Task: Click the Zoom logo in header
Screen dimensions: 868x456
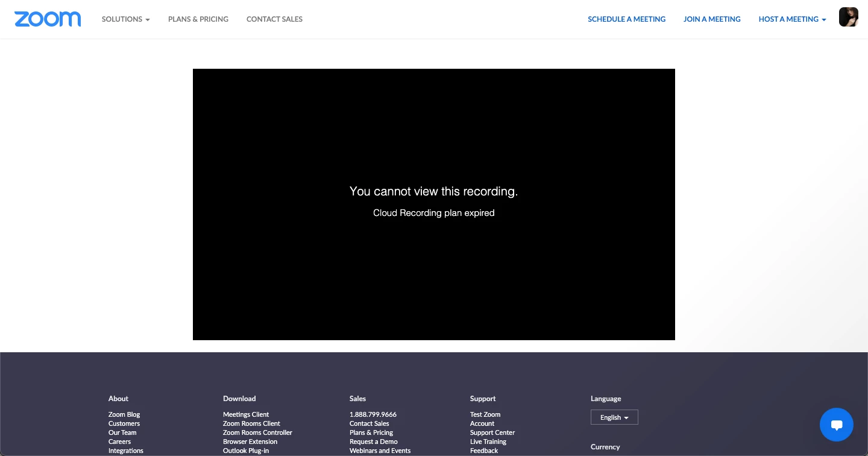Action: 48,19
